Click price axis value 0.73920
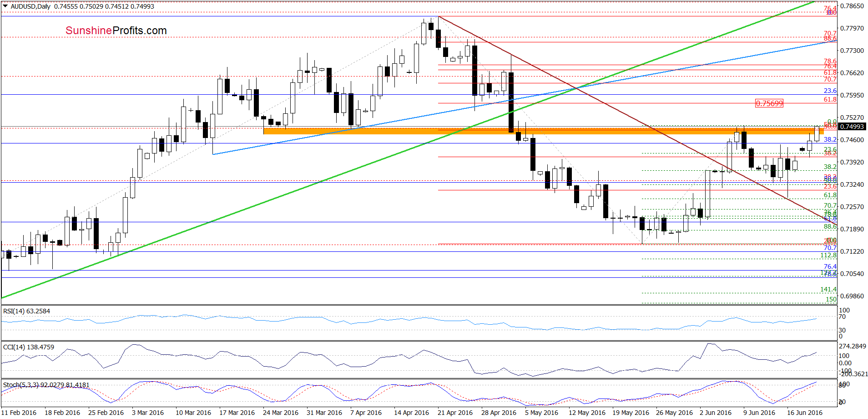The width and height of the screenshot is (868, 419). [852, 162]
